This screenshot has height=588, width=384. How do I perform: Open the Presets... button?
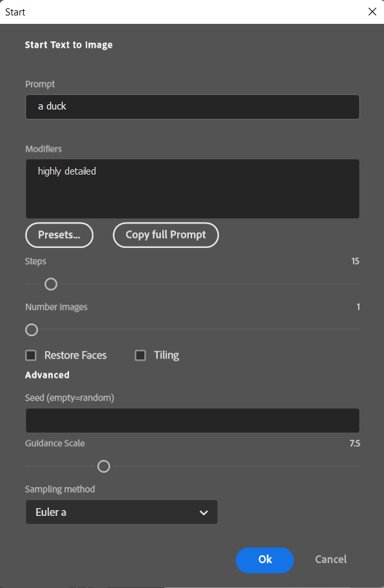coord(59,235)
